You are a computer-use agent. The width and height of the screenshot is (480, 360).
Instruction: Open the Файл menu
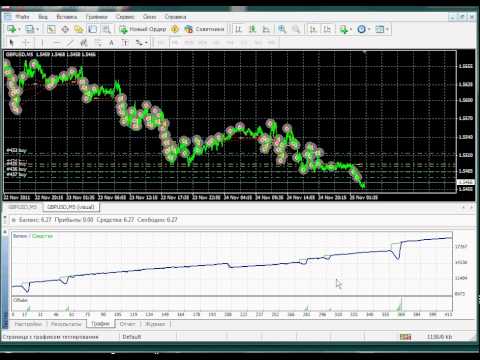click(22, 17)
